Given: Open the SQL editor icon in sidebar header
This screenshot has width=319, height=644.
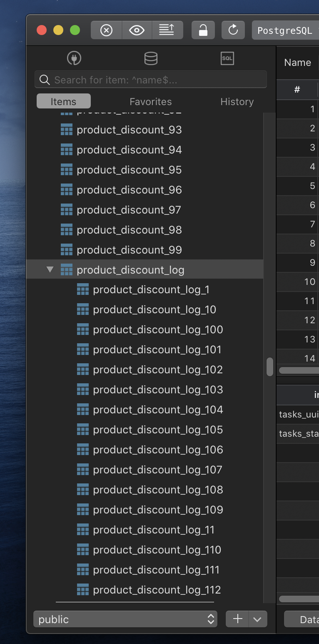Looking at the screenshot, I should 227,58.
